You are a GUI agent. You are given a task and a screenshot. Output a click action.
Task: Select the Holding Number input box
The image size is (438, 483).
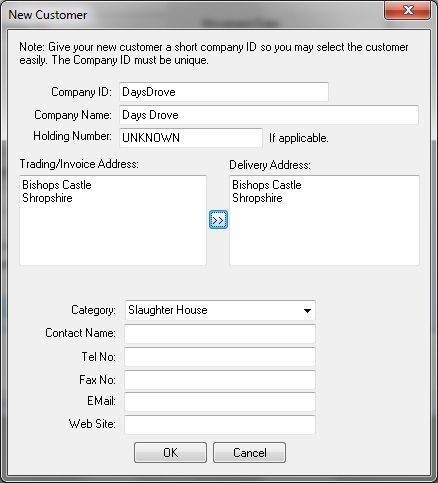click(191, 138)
